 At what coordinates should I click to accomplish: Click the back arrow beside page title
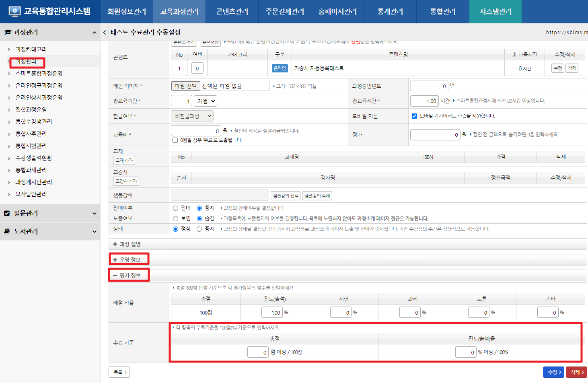105,32
